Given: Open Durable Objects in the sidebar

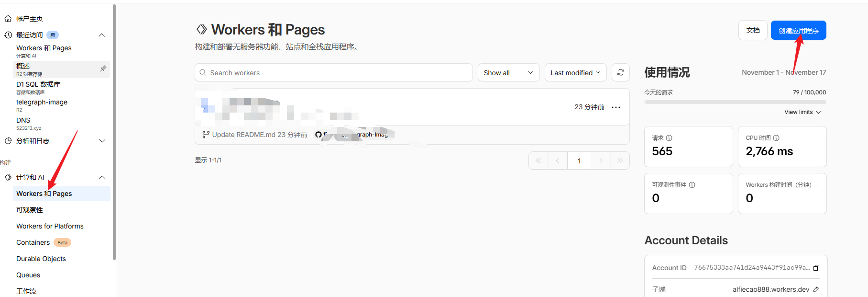Looking at the screenshot, I should point(41,259).
